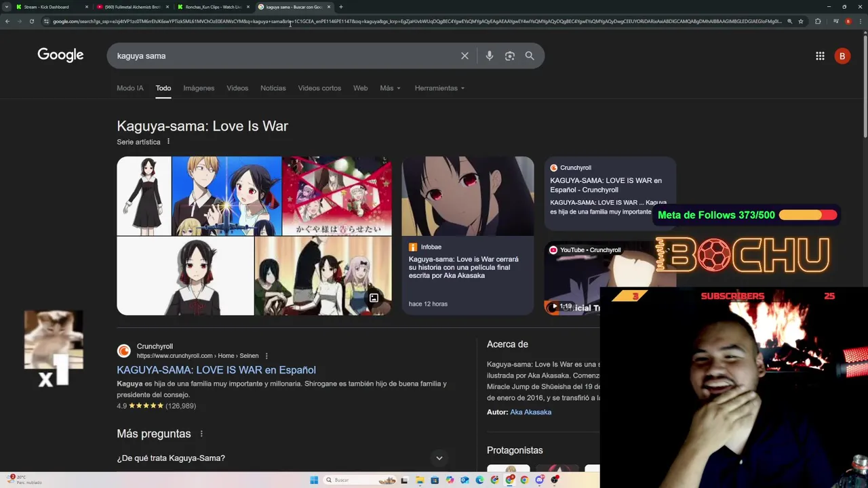Click the Crunchyroll result site name
The image size is (868, 488).
pos(155,346)
